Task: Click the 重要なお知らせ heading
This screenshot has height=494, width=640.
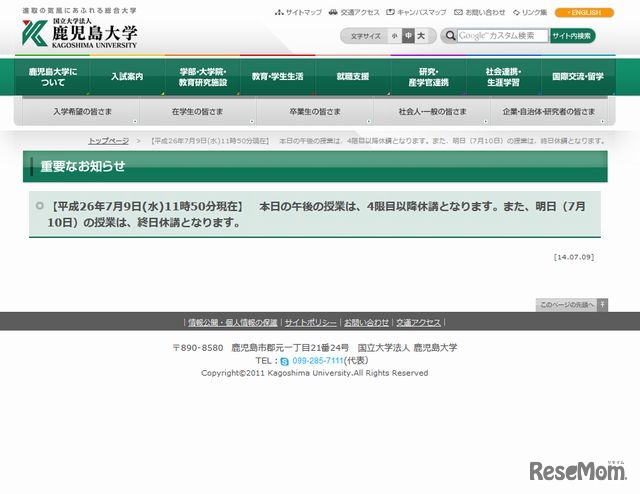Action: coord(83,167)
